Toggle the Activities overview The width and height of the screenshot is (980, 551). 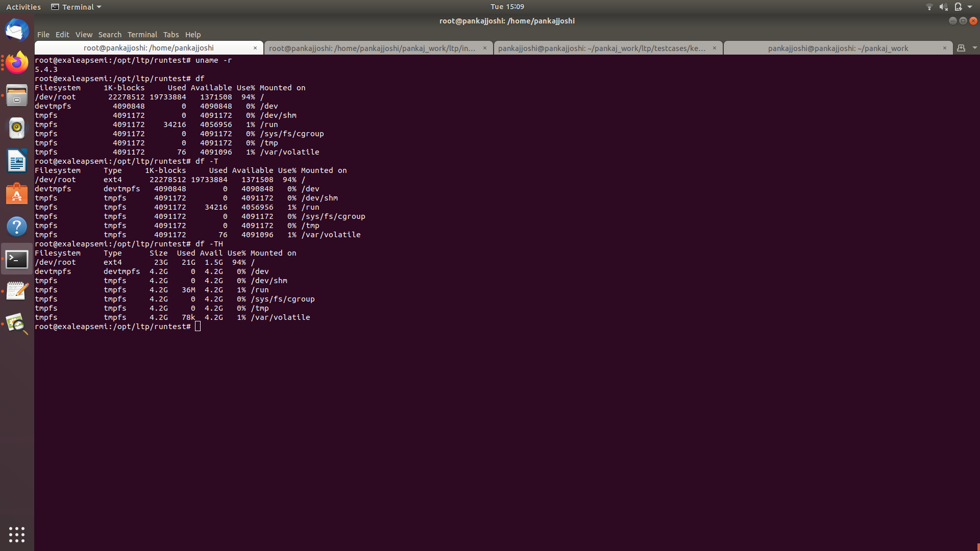(x=23, y=7)
